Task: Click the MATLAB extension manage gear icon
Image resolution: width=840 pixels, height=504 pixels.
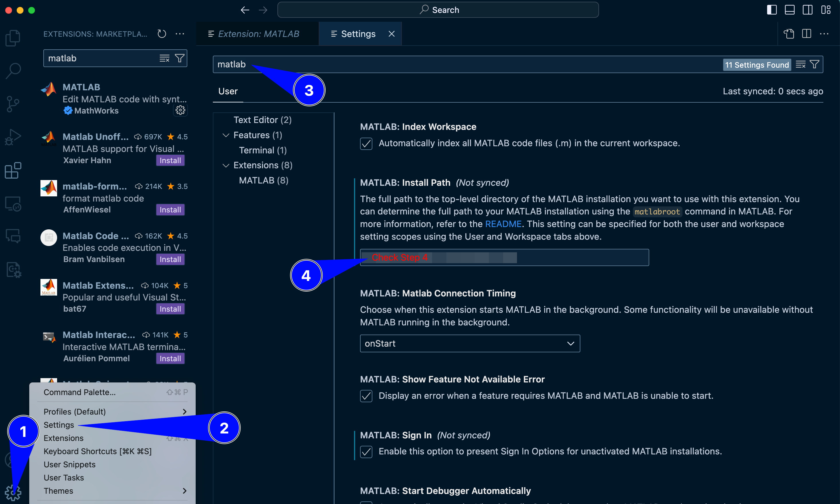Action: tap(180, 110)
